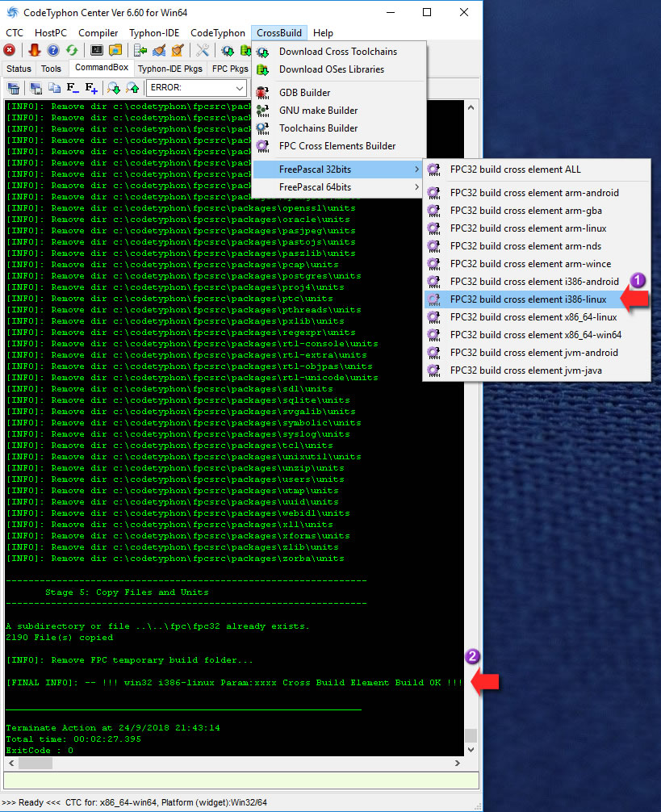Open the CodeTyphon menu
This screenshot has height=812, width=661.
218,33
